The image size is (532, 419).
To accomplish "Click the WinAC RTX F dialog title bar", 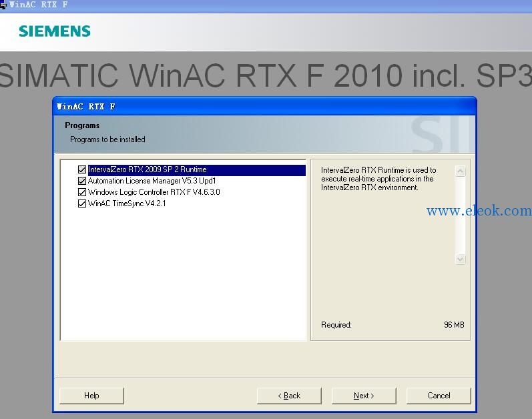I will point(264,107).
